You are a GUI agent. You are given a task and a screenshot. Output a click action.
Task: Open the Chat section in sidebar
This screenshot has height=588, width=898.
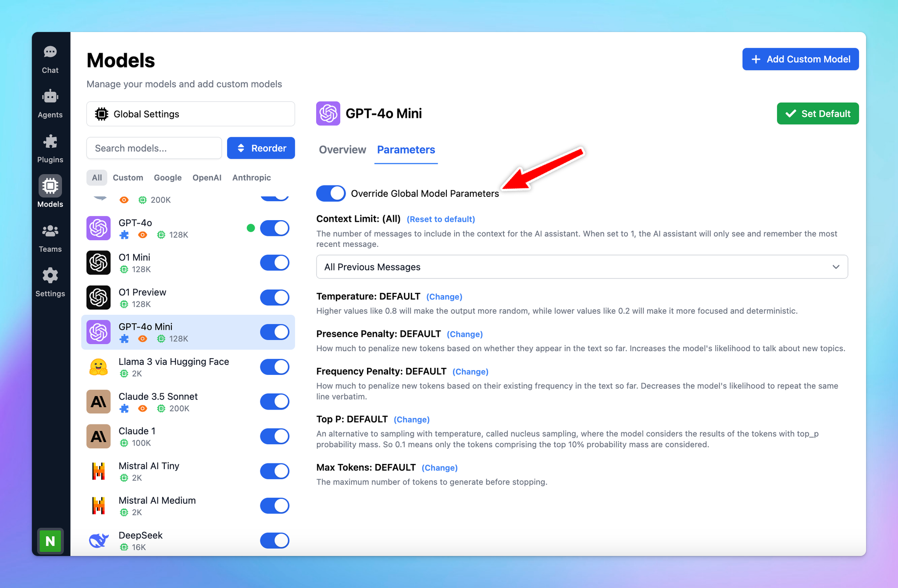pos(50,60)
